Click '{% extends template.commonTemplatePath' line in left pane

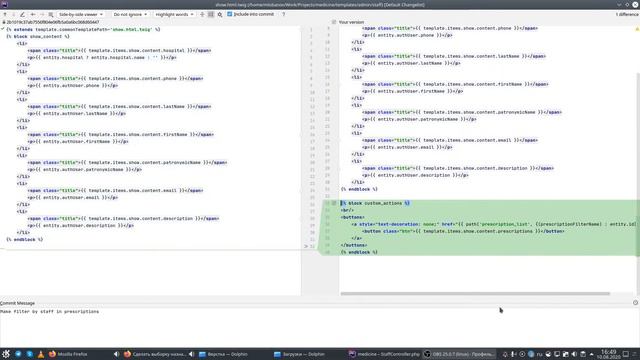point(83,29)
